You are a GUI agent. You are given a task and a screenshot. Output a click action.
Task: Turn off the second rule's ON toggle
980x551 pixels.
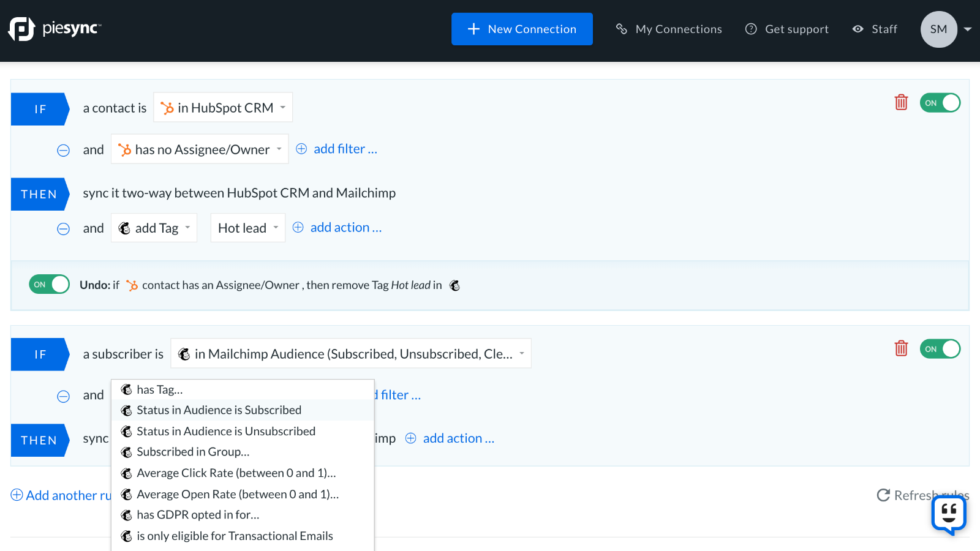click(940, 348)
